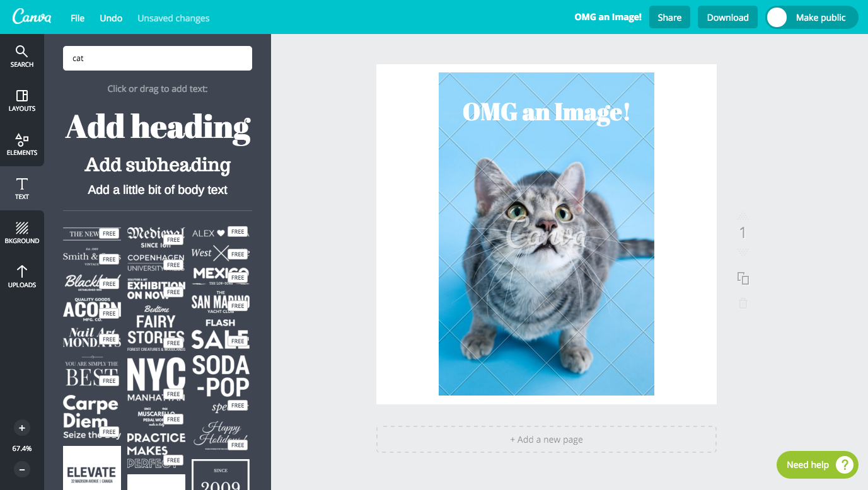868x490 pixels.
Task: Choose the San Marino yacht club template
Action: pyautogui.click(x=220, y=302)
